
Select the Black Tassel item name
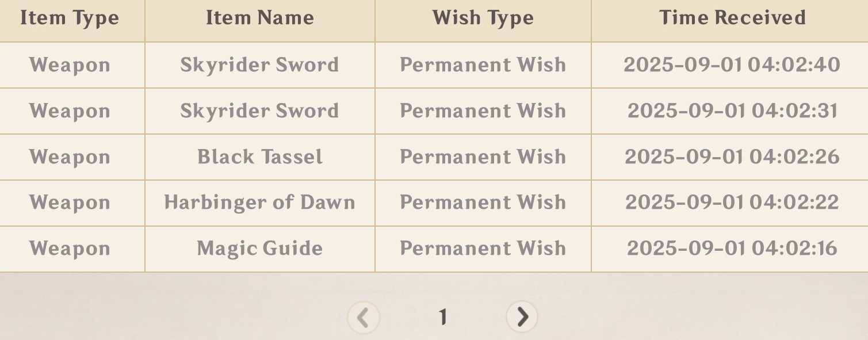(260, 157)
